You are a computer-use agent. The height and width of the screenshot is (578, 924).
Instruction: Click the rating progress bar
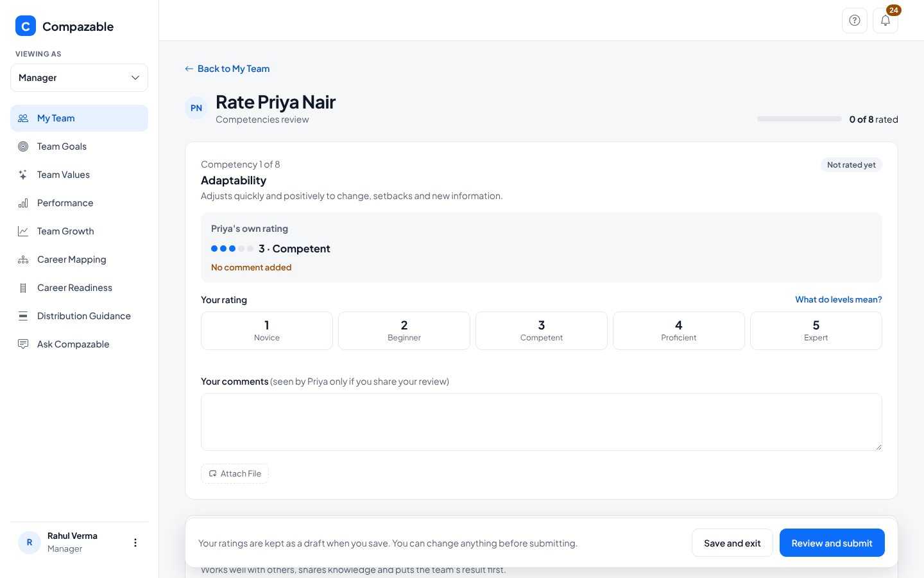800,119
